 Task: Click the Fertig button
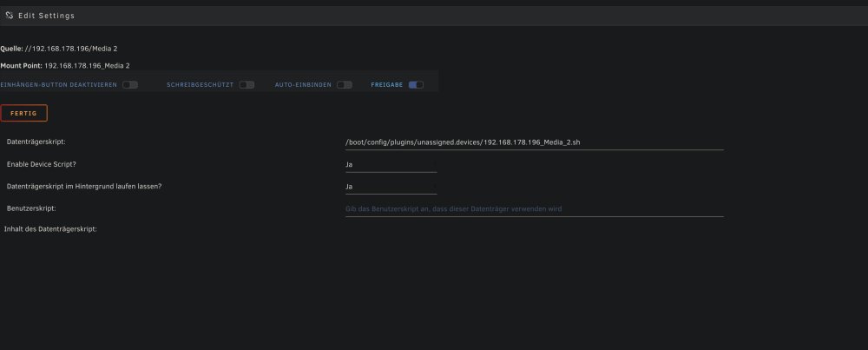click(x=23, y=113)
